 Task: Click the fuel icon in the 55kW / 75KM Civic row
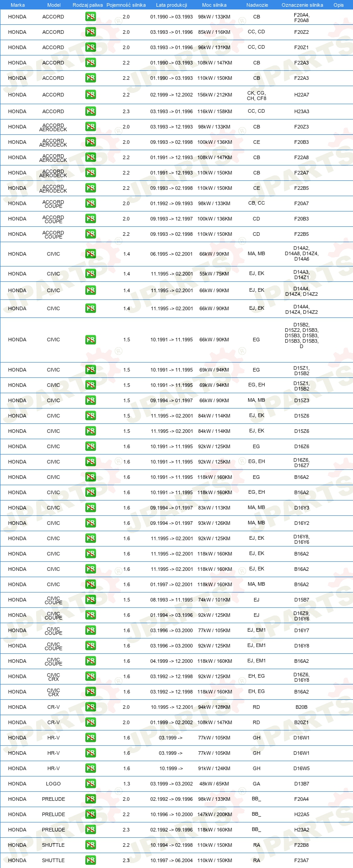(x=90, y=274)
